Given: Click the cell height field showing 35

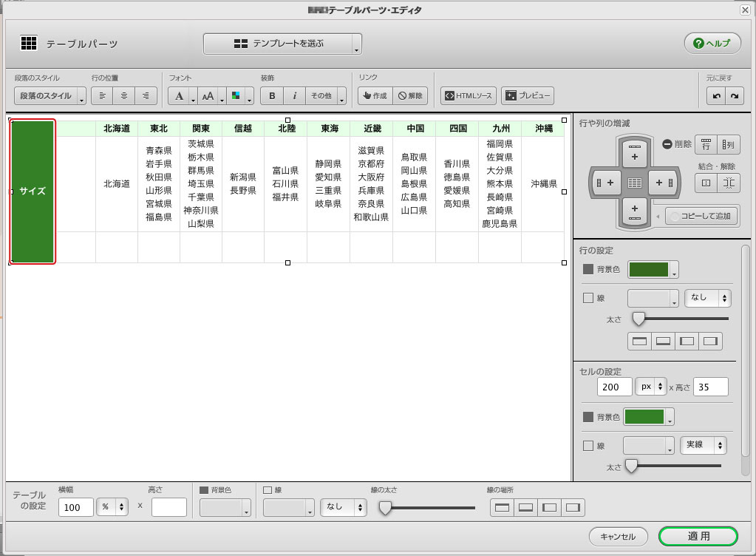Looking at the screenshot, I should click(x=711, y=387).
